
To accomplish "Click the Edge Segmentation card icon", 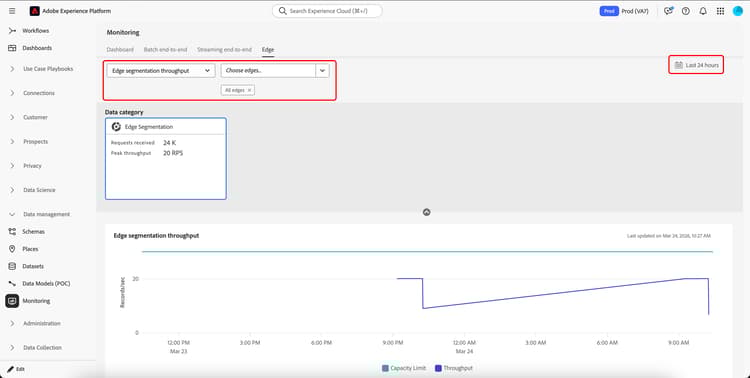I will click(116, 127).
